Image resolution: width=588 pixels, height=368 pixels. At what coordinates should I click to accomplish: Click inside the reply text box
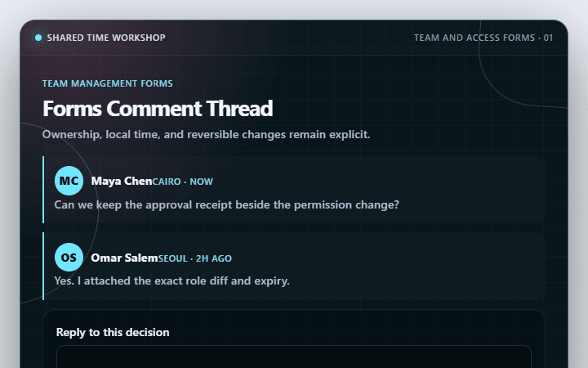pyautogui.click(x=294, y=357)
